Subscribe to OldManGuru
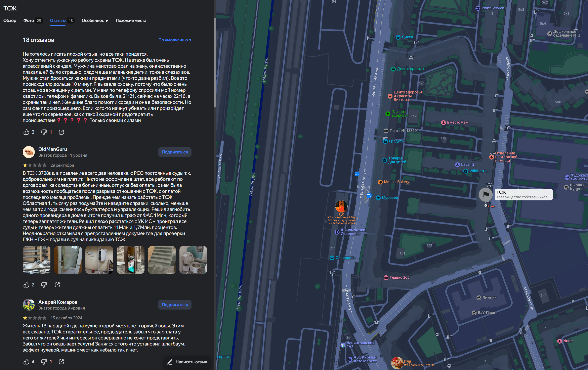The height and width of the screenshot is (370, 588). click(x=175, y=152)
